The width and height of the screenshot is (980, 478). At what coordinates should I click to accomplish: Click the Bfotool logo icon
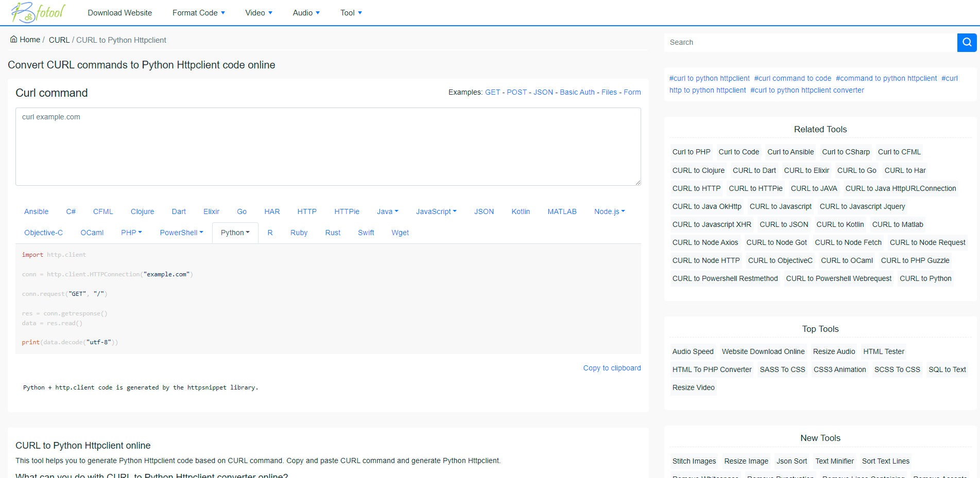pyautogui.click(x=38, y=12)
